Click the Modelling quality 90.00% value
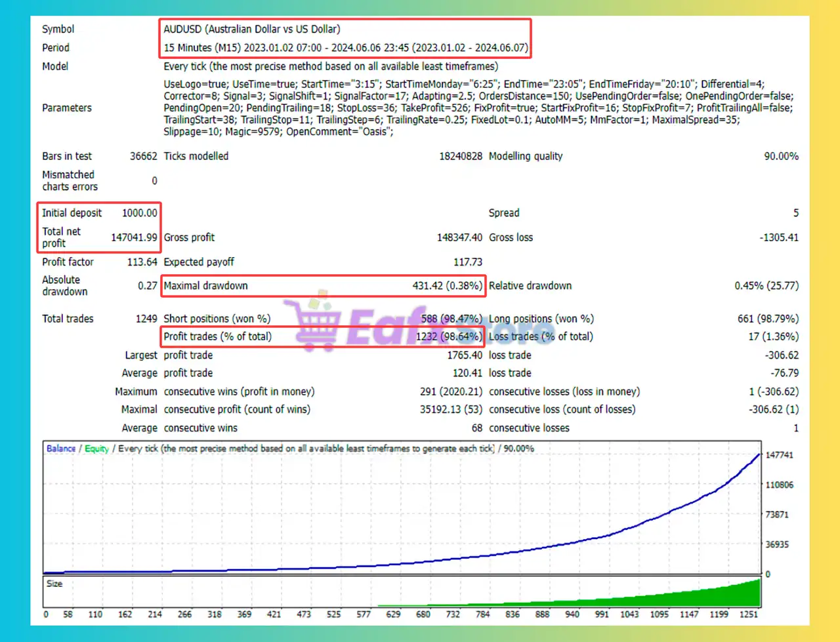840x642 pixels. point(781,156)
